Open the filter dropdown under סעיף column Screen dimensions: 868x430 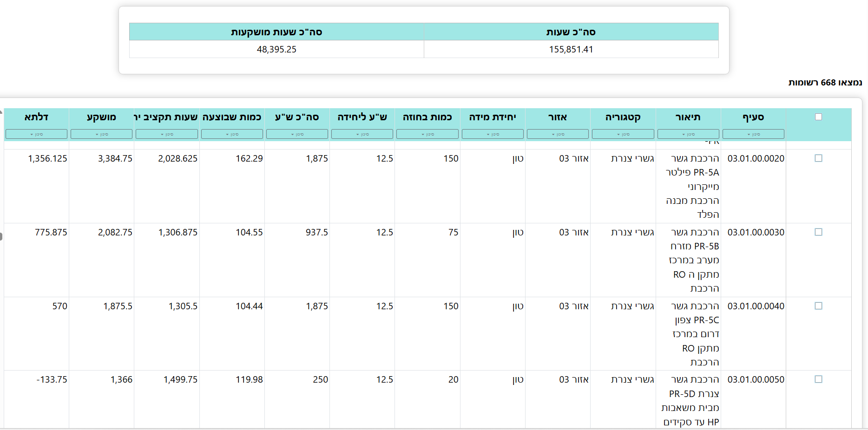[x=753, y=134]
